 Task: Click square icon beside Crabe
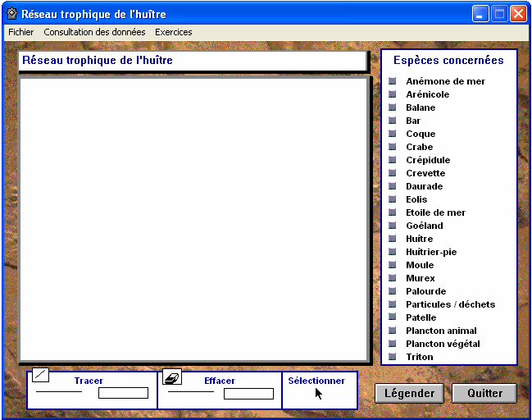[392, 147]
